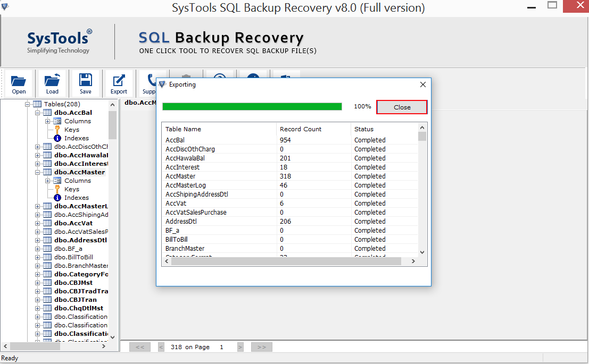Viewport: 589px width, 364px height.
Task: Select dbo.AddressDtl in the tree
Action: [x=80, y=240]
